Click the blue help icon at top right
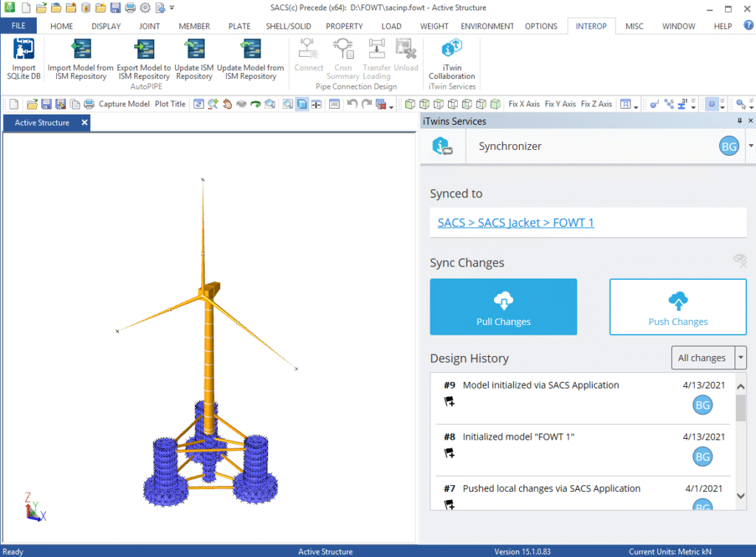The image size is (756, 557). [749, 26]
